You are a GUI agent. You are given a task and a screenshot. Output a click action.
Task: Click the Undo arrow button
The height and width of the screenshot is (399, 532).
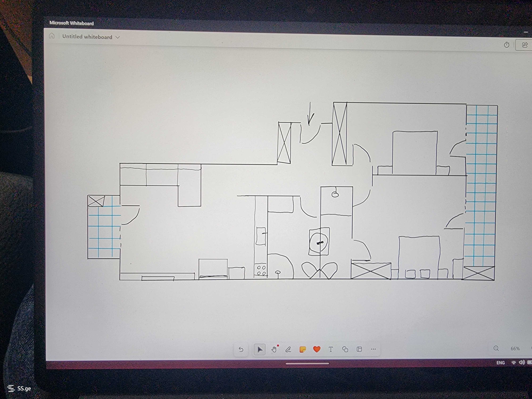(x=241, y=349)
